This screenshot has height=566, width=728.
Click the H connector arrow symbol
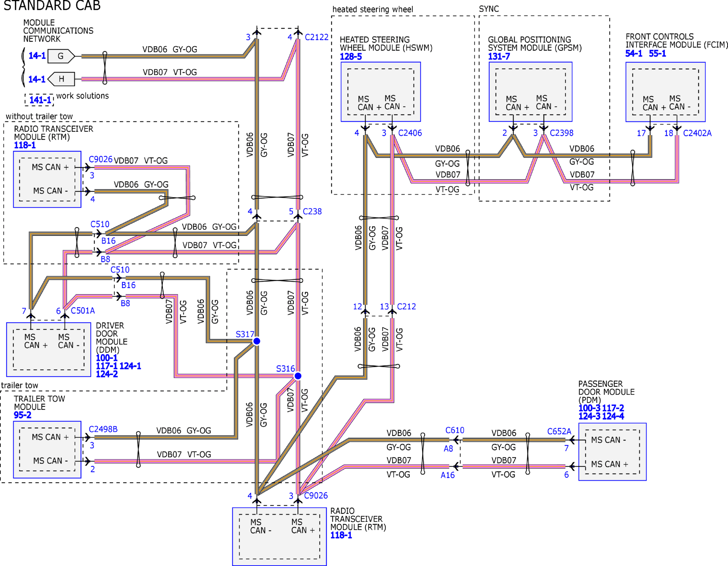click(61, 79)
